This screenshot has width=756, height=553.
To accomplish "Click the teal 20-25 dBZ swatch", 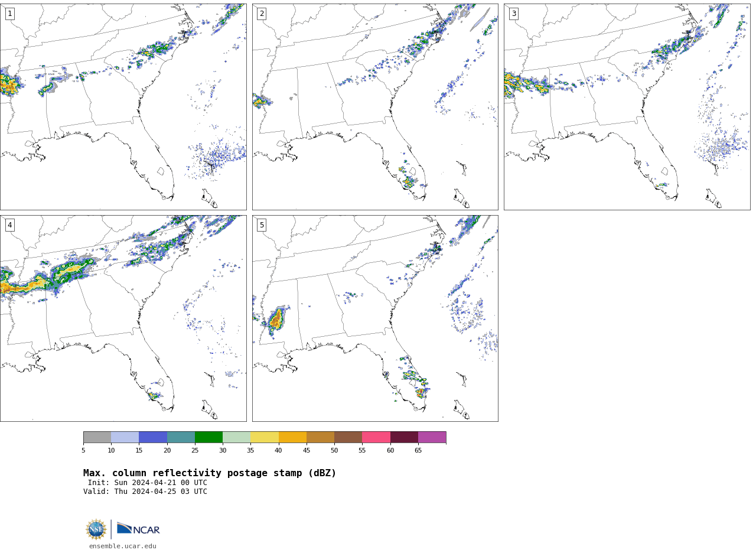I will pos(181,437).
